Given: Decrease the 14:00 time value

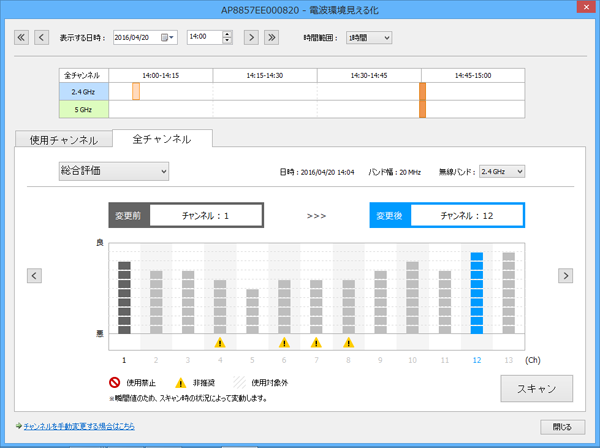Looking at the screenshot, I should click(x=227, y=41).
